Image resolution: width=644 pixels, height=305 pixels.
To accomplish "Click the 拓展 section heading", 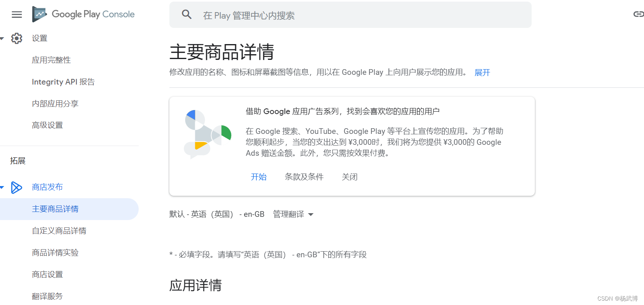I will [x=18, y=161].
